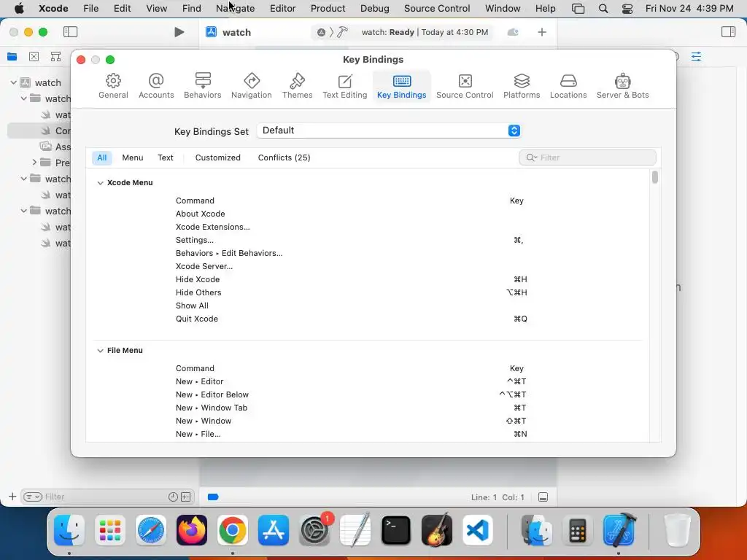The width and height of the screenshot is (747, 560).
Task: Toggle the navigator sidebar in Xcode window
Action: (x=71, y=32)
